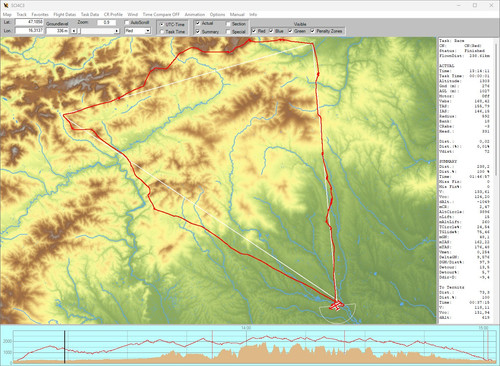Screen dimensions: 500x366
Task: Toggle the Actual checkbox
Action: click(198, 23)
